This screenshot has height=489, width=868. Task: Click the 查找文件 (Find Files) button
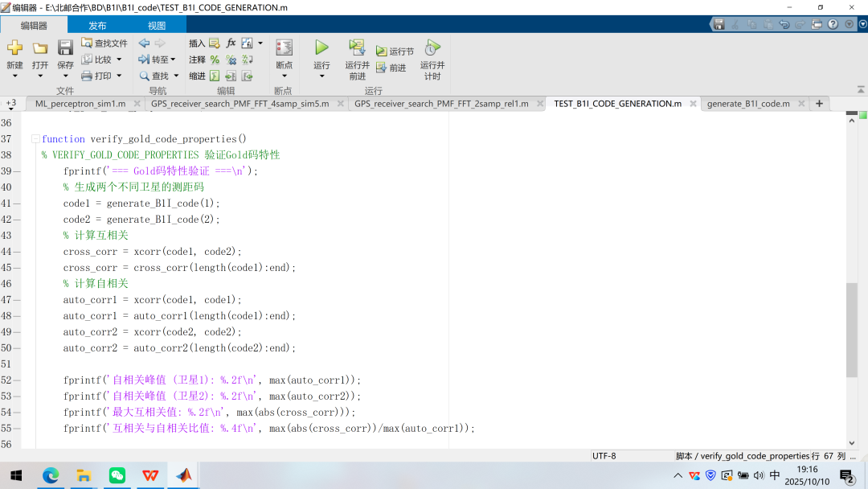[104, 43]
